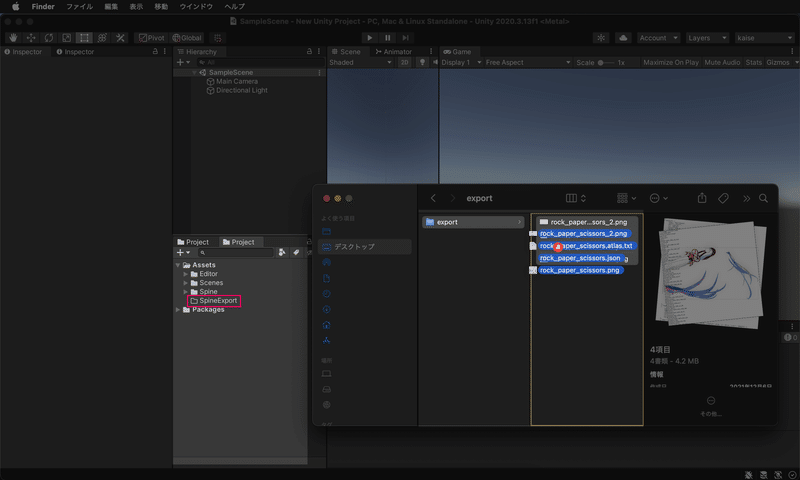Open SampleScene row options menu
The width and height of the screenshot is (800, 480).
(x=319, y=72)
